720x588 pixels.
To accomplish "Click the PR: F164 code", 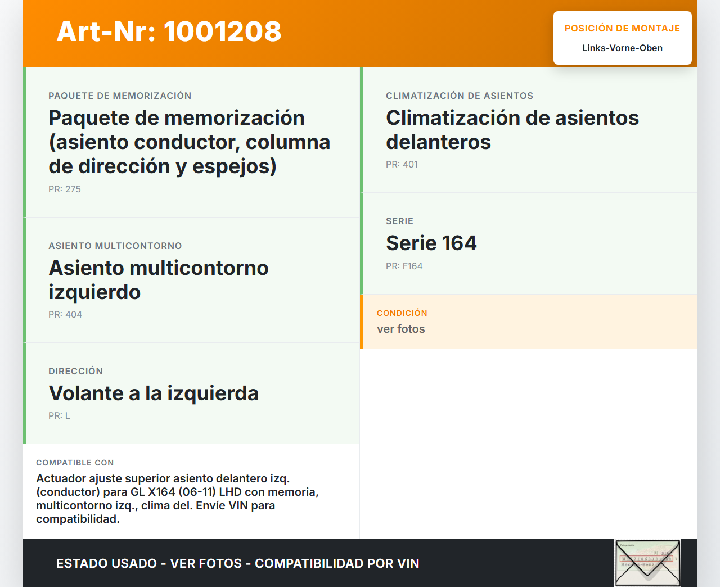I will coord(404,266).
